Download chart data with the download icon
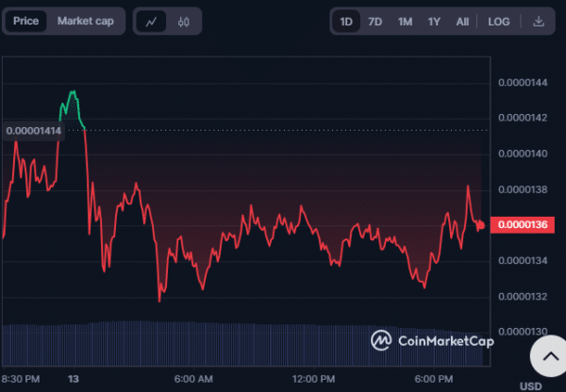 pyautogui.click(x=539, y=22)
